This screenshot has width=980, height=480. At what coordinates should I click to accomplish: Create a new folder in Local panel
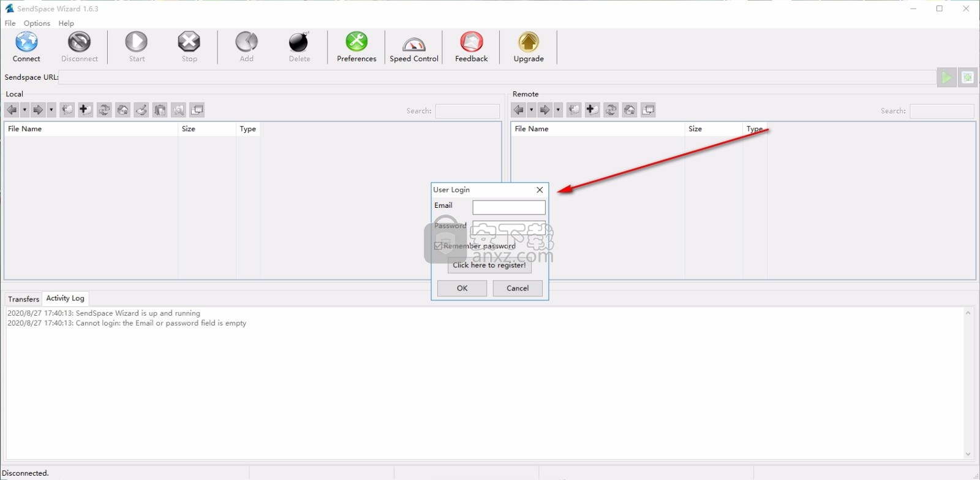pyautogui.click(x=86, y=110)
